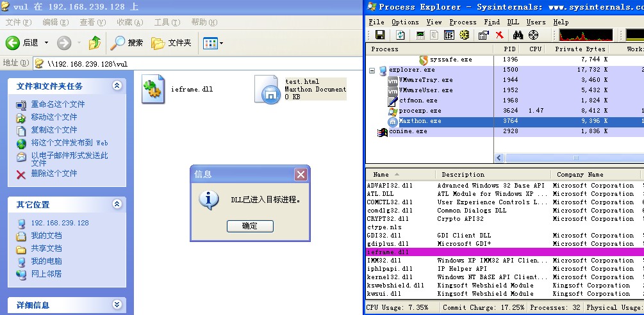644x315 pixels.
Task: Collapse the 文件和文件夹任务 panel
Action: 117,86
